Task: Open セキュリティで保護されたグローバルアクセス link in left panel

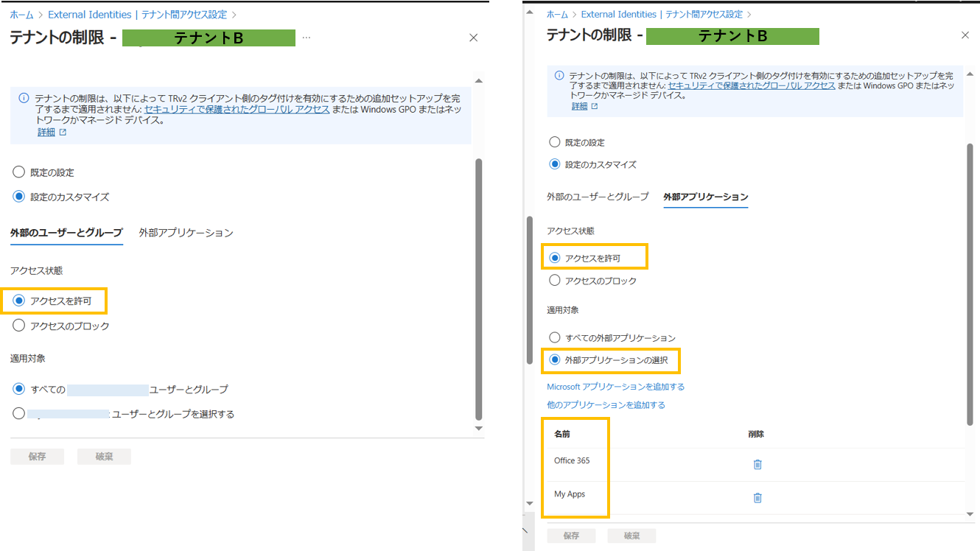Action: [x=237, y=109]
